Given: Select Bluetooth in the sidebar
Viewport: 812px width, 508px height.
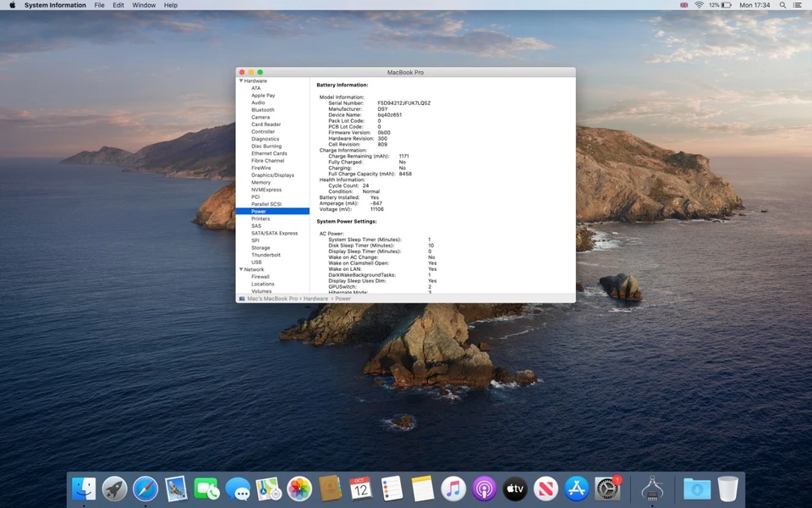Looking at the screenshot, I should coord(262,110).
